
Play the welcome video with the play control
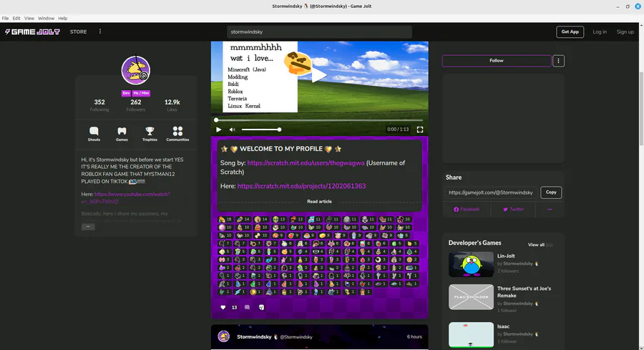(x=218, y=130)
